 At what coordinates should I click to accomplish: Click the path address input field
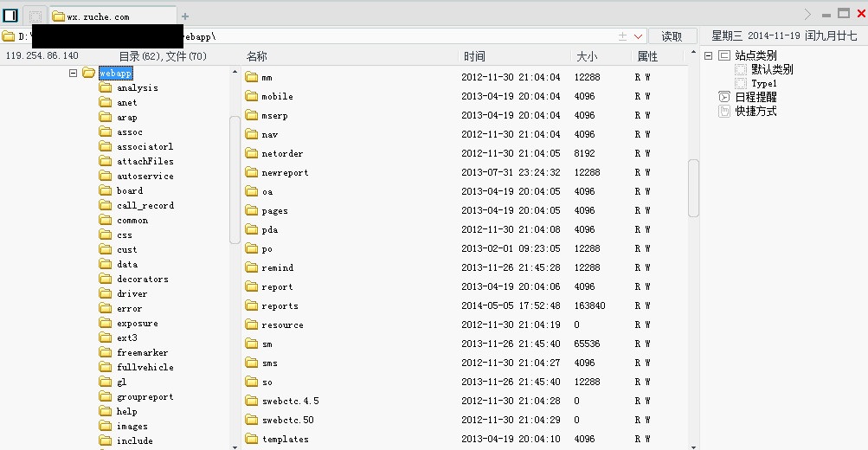324,36
